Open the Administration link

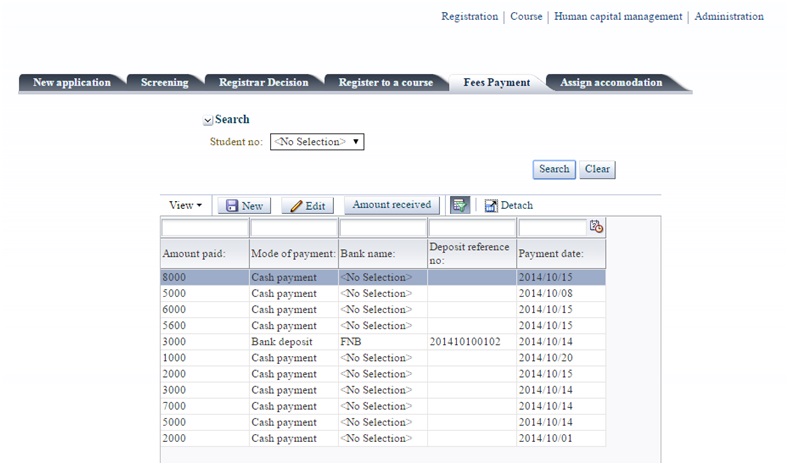click(729, 17)
